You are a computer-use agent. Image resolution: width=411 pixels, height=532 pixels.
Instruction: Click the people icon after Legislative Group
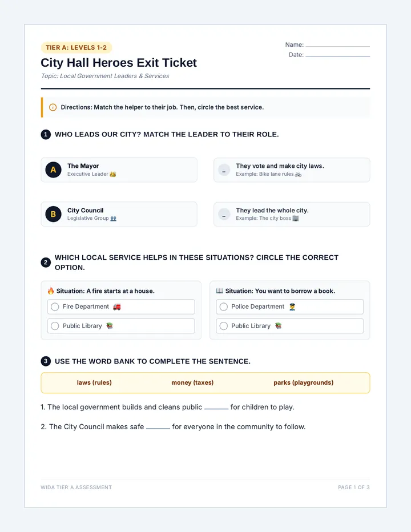(114, 219)
